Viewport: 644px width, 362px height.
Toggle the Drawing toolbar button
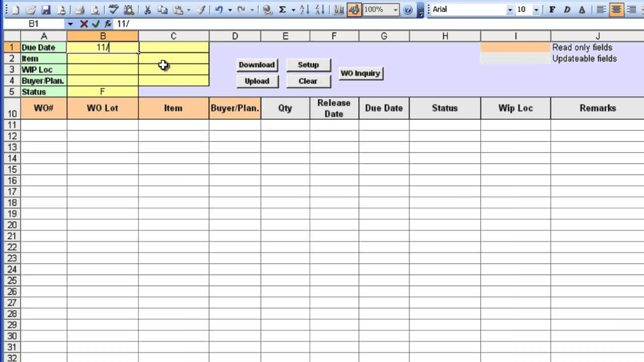(354, 10)
